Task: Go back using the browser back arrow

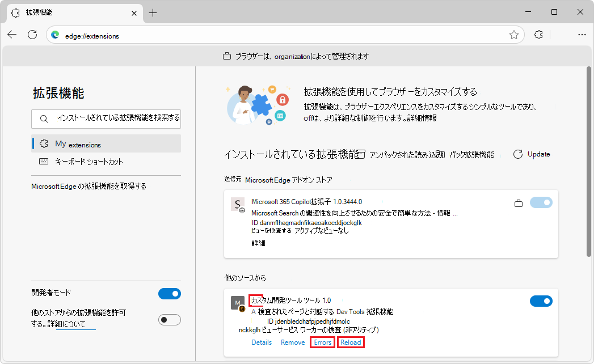Action: tap(12, 35)
